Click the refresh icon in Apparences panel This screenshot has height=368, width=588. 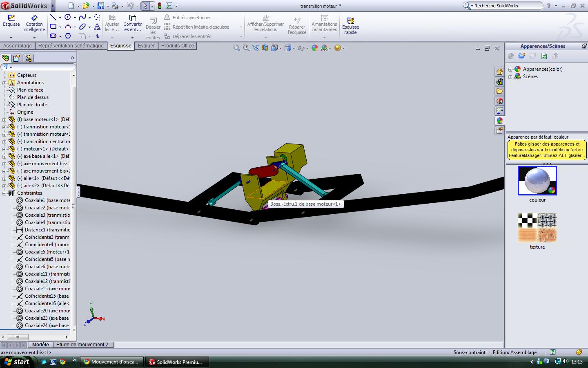[544, 56]
